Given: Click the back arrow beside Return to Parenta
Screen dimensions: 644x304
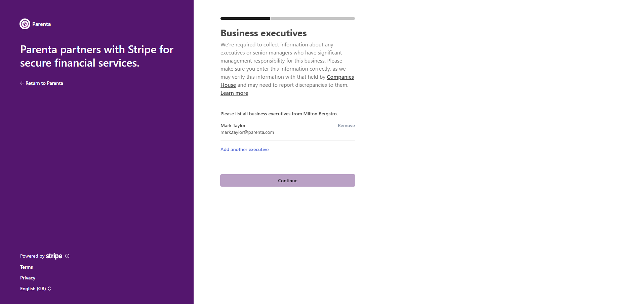Looking at the screenshot, I should coord(22,83).
